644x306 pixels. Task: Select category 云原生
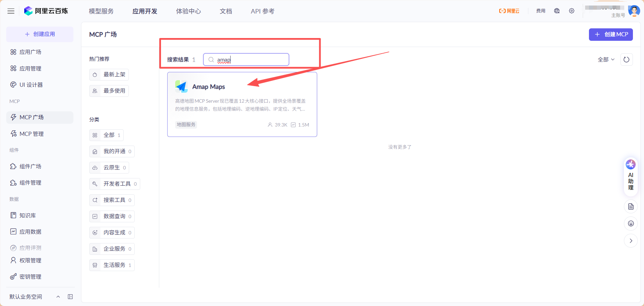point(109,168)
